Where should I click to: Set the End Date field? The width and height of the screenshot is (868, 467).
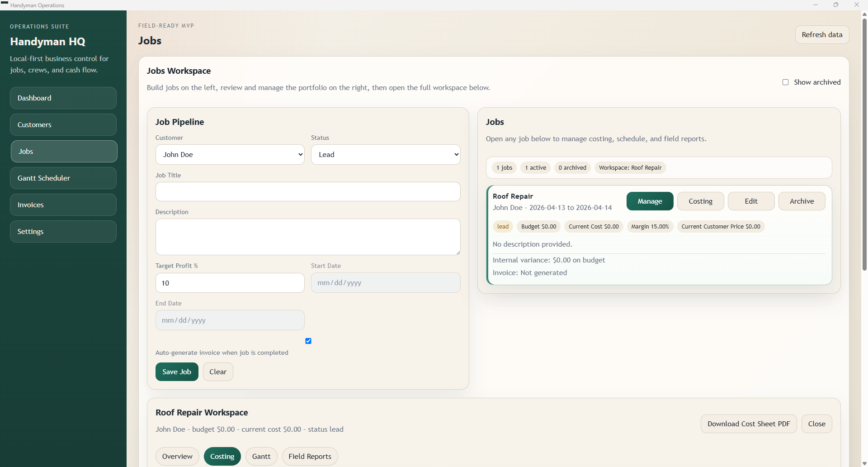tap(230, 320)
